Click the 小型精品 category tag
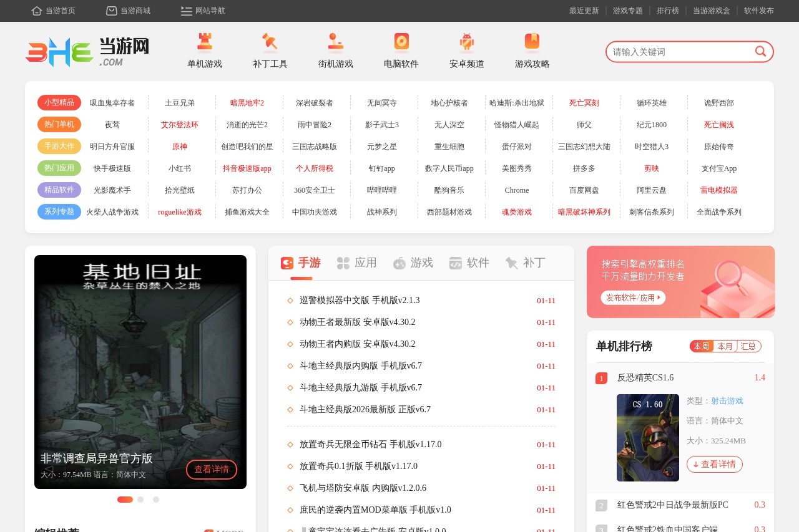Screen dimensions: 799x532 [59, 102]
